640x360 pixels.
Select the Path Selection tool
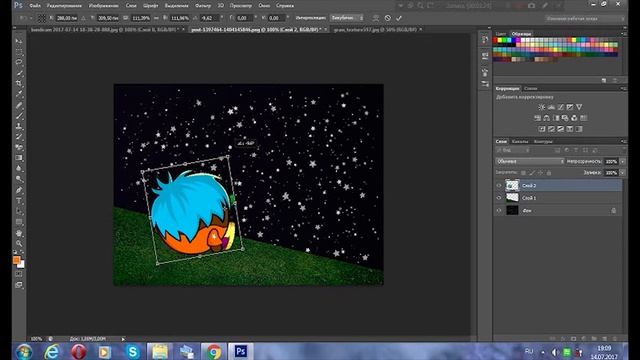click(x=19, y=211)
